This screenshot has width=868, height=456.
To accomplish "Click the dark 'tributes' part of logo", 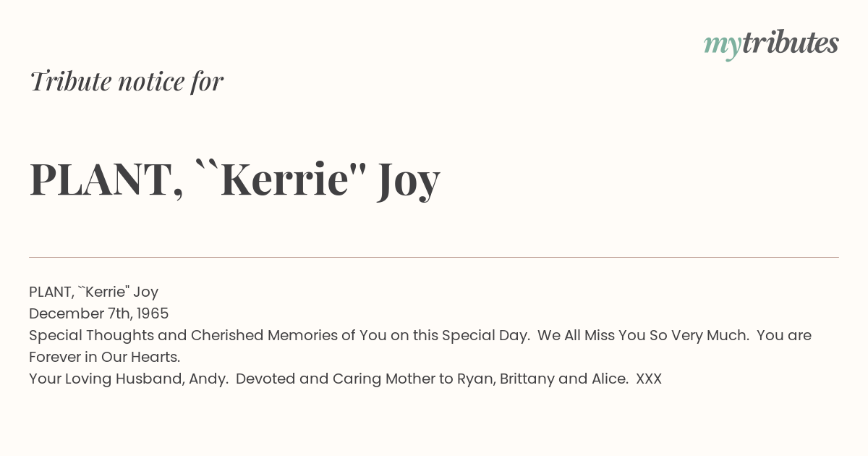I will (x=790, y=43).
